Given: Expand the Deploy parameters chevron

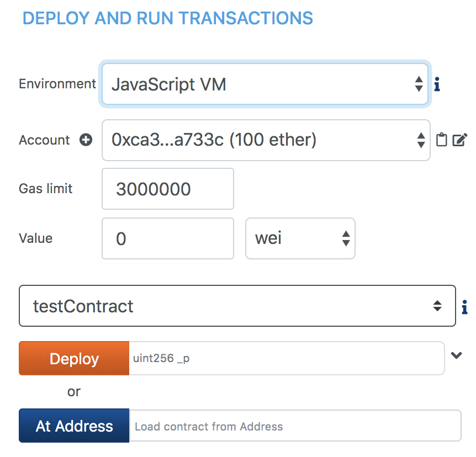Looking at the screenshot, I should pyautogui.click(x=456, y=355).
